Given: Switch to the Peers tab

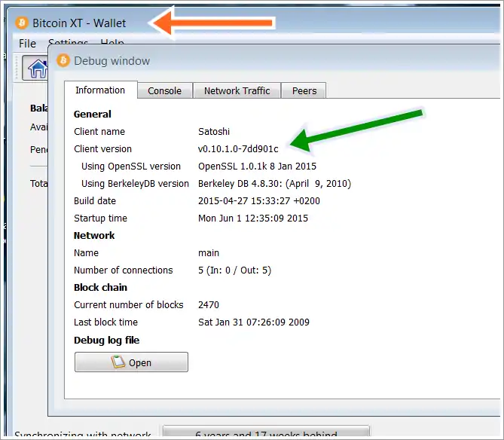Looking at the screenshot, I should 304,91.
